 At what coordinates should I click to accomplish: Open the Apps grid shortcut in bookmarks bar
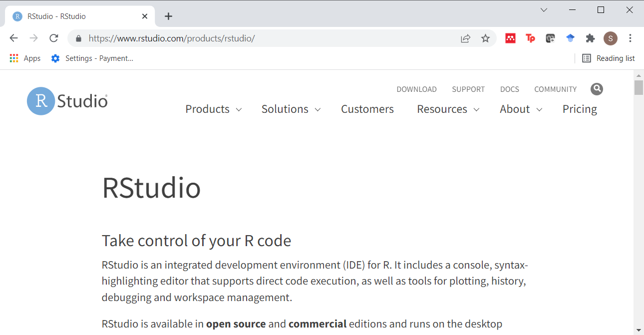(x=25, y=58)
